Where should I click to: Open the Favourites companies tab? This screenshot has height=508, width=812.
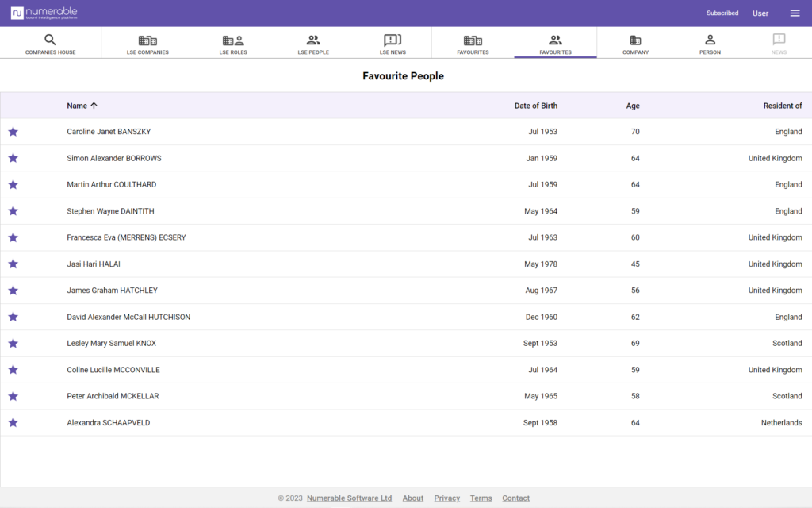click(473, 44)
